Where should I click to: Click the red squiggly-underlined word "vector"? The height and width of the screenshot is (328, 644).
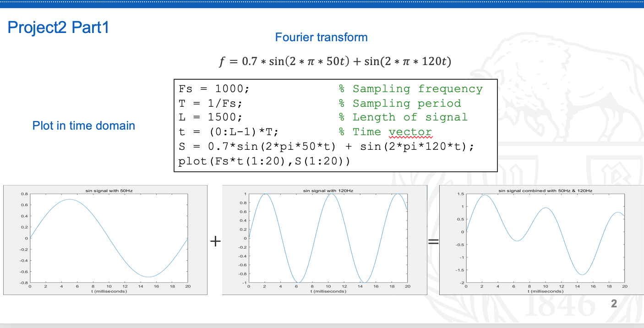click(x=411, y=132)
